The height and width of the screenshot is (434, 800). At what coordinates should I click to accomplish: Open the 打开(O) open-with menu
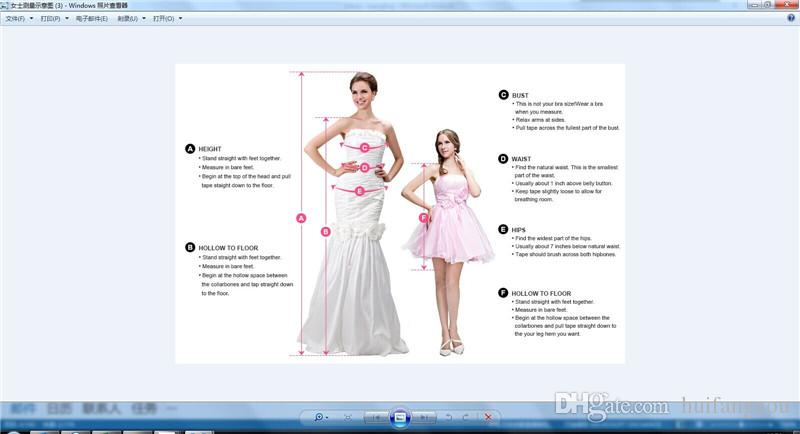point(166,18)
